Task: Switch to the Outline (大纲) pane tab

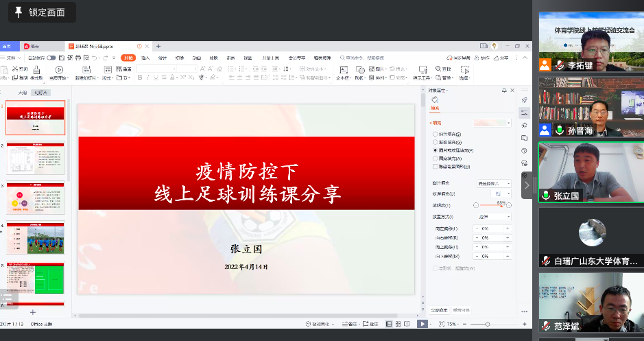Action: pyautogui.click(x=23, y=93)
